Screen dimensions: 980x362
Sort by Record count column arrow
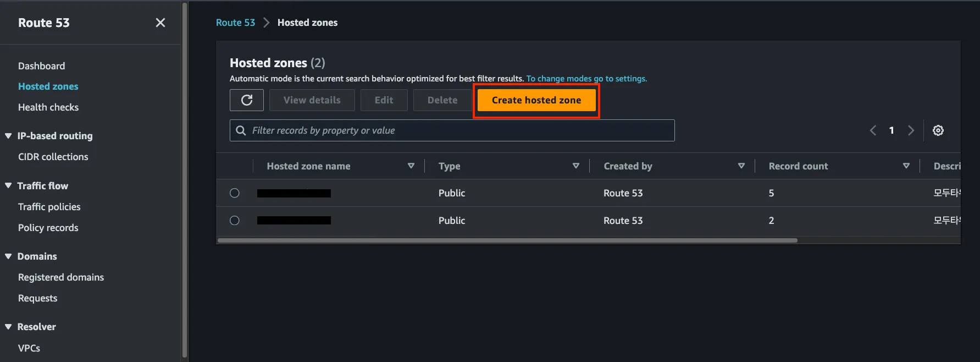coord(906,166)
